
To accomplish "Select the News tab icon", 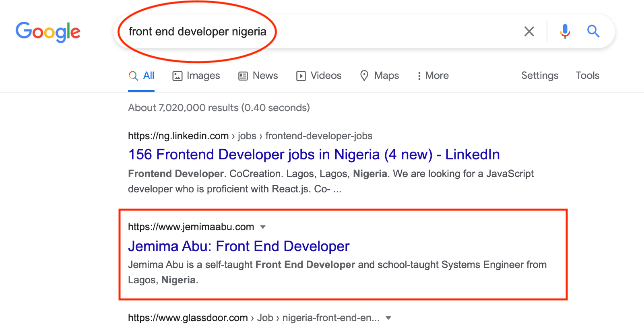I will [x=242, y=76].
